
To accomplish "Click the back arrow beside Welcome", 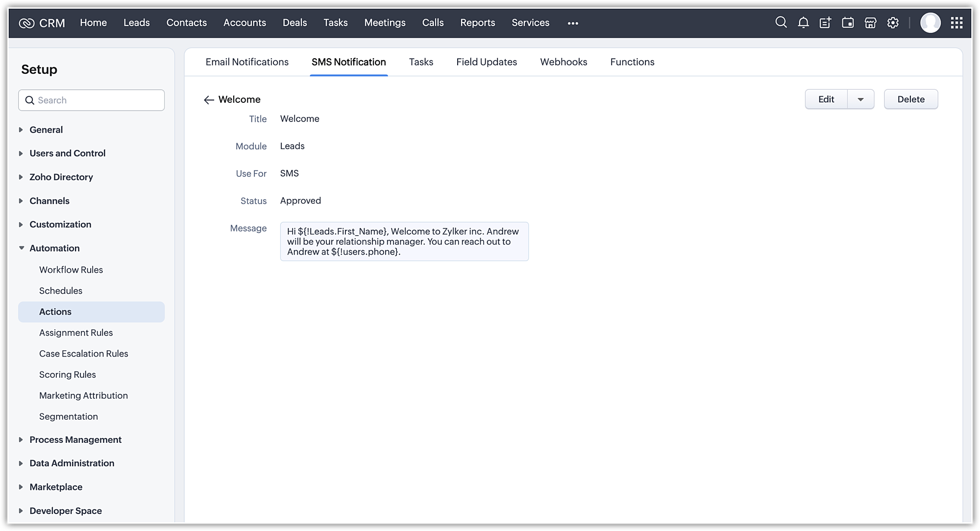I will 209,100.
